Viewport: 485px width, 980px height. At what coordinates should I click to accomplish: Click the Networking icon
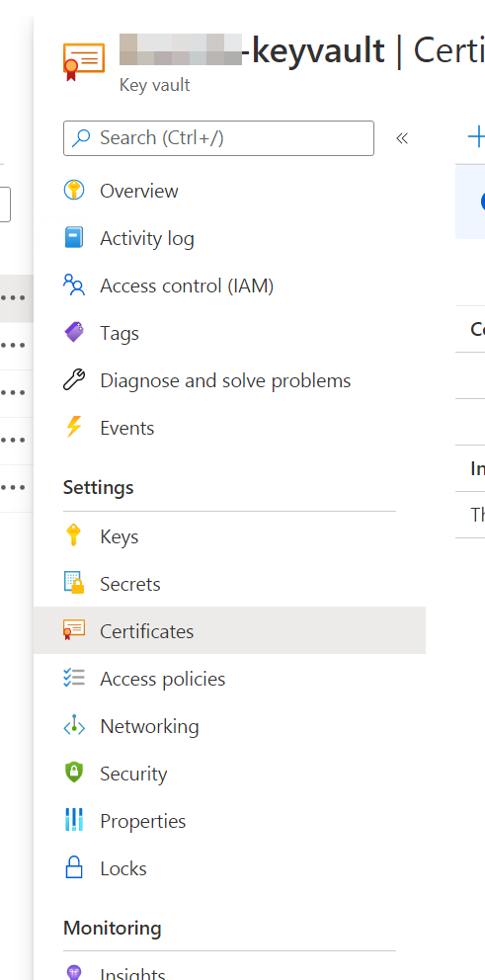[74, 726]
